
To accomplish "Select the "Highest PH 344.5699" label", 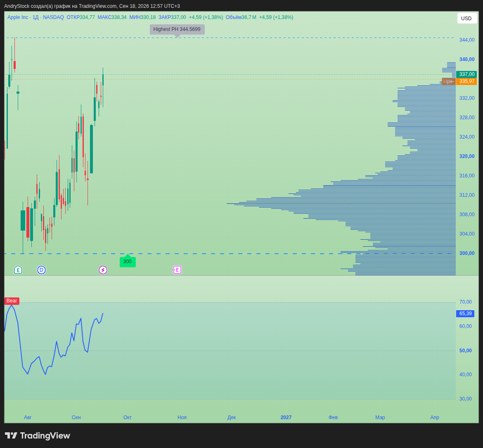I will pos(177,30).
